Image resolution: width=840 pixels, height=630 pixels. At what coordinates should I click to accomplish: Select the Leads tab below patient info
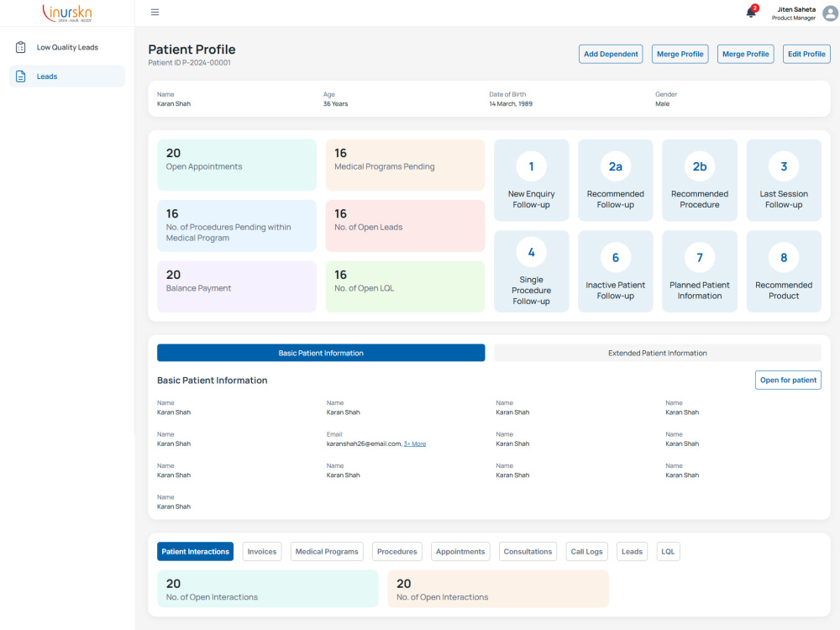(633, 551)
